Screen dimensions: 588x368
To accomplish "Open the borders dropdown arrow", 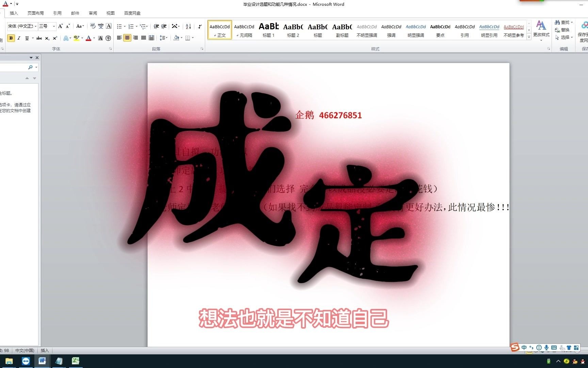I will click(193, 38).
